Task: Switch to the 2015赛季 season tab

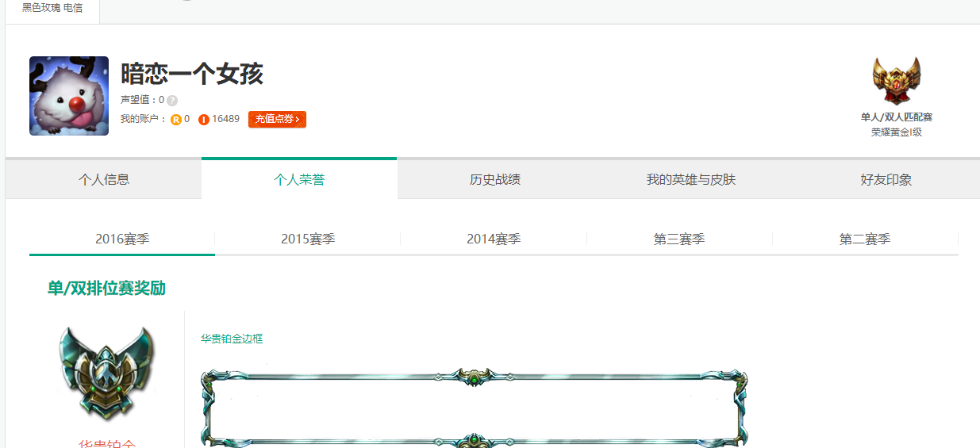Action: pyautogui.click(x=308, y=239)
